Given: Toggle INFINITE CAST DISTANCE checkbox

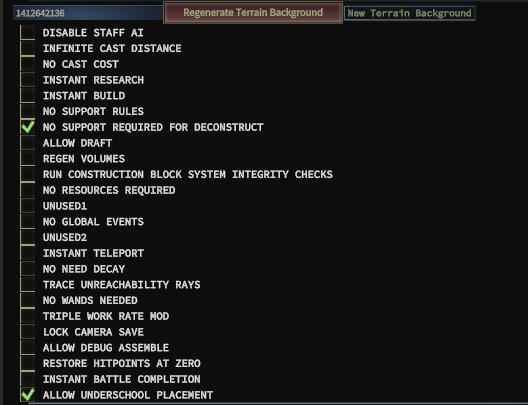Looking at the screenshot, I should point(28,48).
